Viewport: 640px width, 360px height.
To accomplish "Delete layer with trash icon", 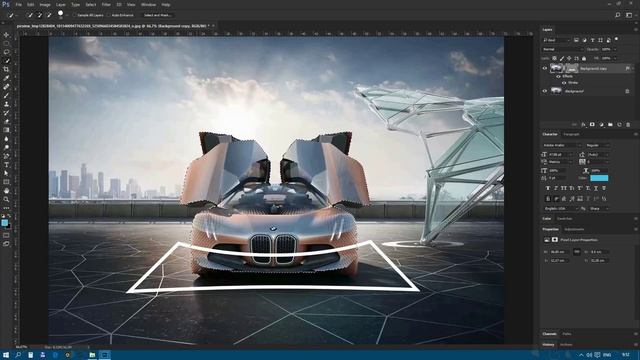I will (x=628, y=124).
